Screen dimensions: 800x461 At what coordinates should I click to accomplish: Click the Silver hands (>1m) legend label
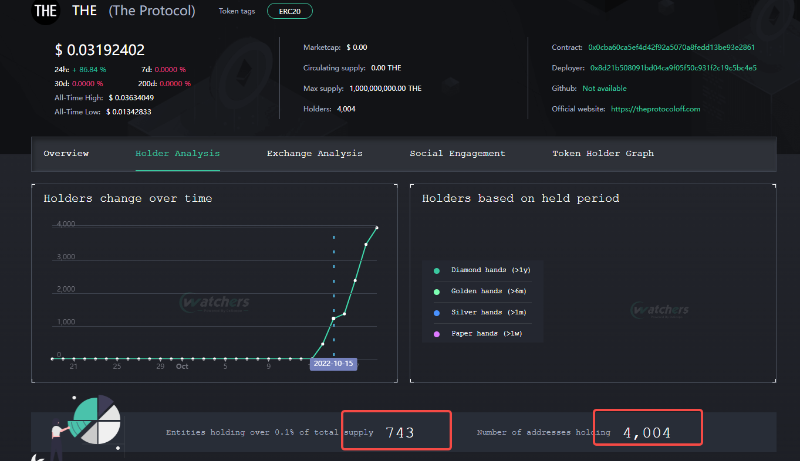pyautogui.click(x=489, y=313)
